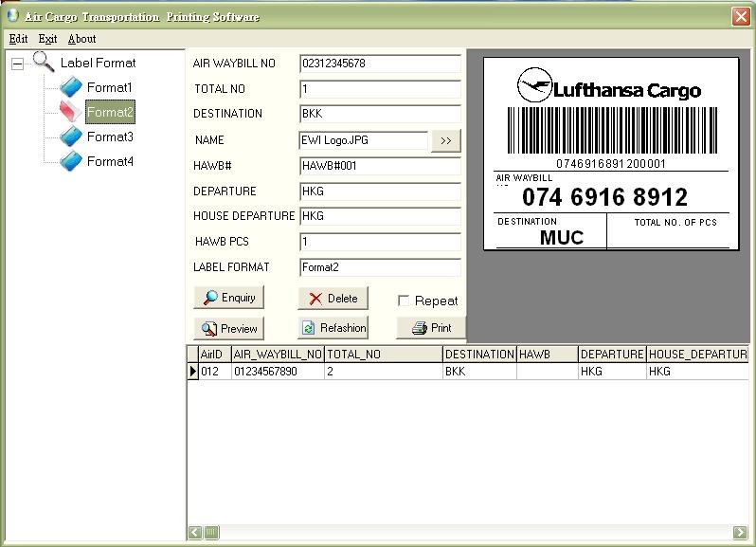The width and height of the screenshot is (756, 547).
Task: Click the red Format2 label icon
Action: [x=70, y=112]
